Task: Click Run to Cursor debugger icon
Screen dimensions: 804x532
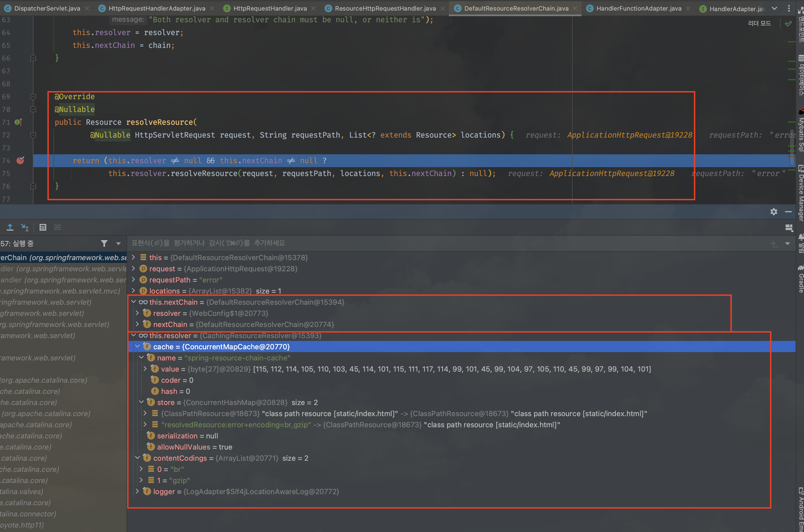Action: pyautogui.click(x=25, y=227)
